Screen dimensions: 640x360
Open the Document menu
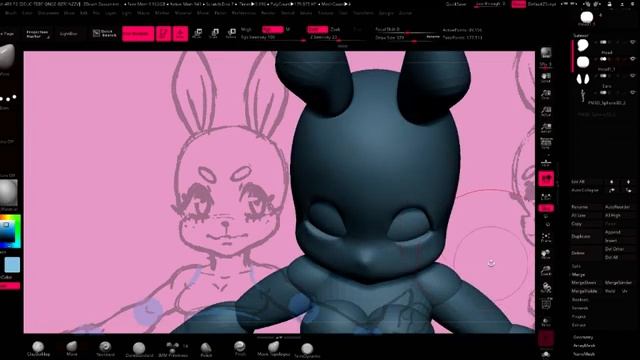(x=48, y=13)
